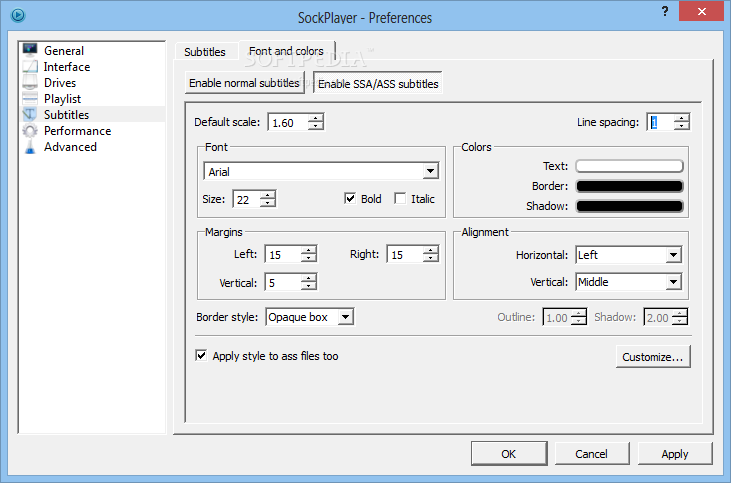Screen dimensions: 731x483
Task: Open the Horizontal alignment dropdown
Action: [x=673, y=255]
